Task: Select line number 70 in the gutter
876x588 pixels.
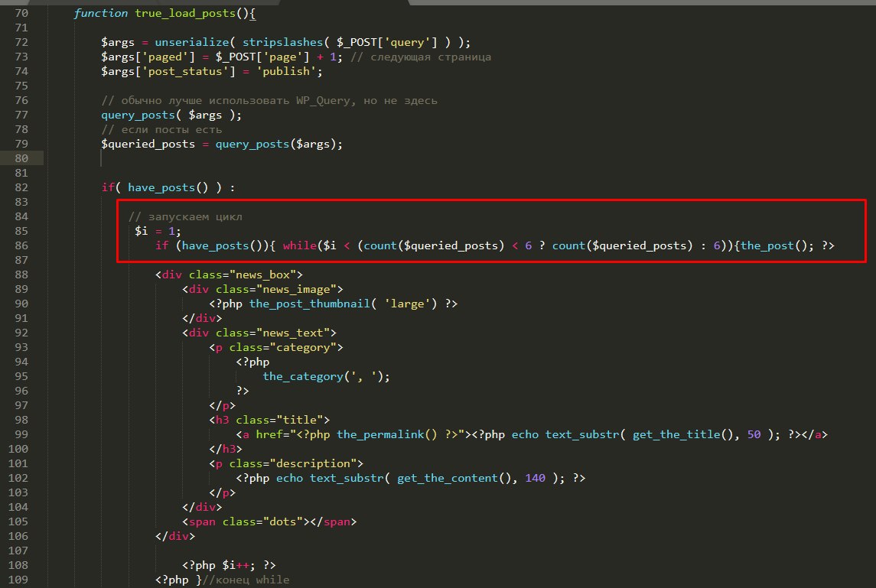Action: (21, 14)
